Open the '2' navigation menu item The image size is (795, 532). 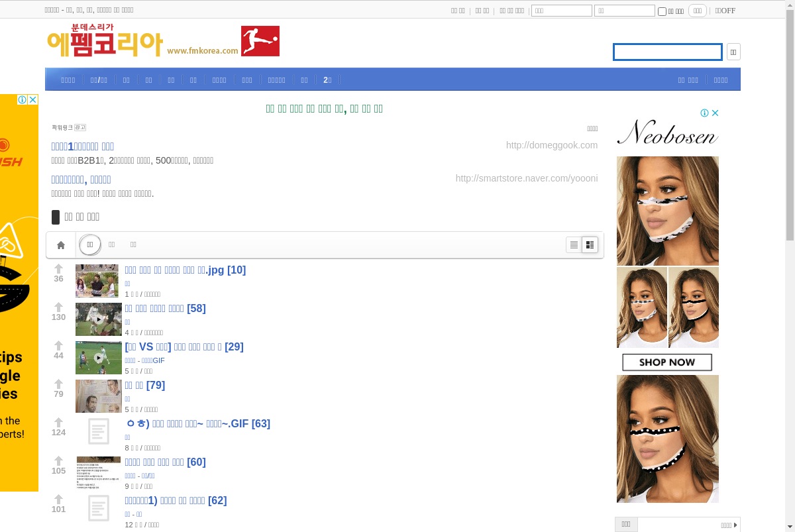tap(327, 80)
